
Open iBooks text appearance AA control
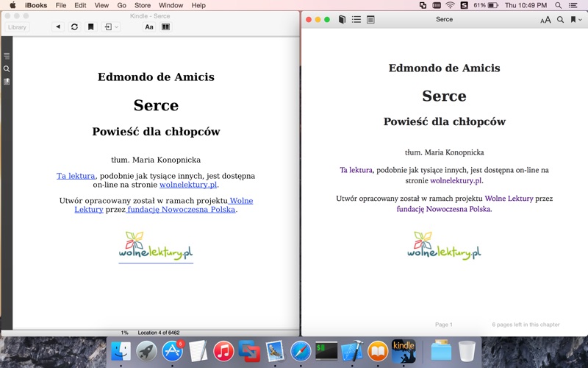(545, 20)
